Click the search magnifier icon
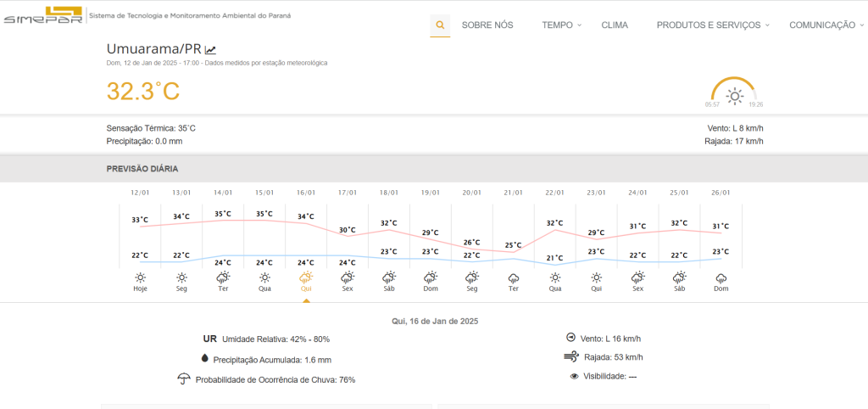Screen dimensions: 868x409 pyautogui.click(x=440, y=25)
